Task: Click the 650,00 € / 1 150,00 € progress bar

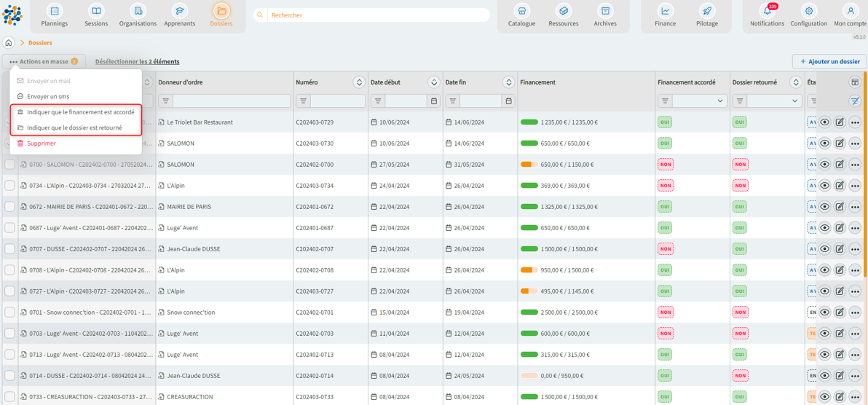Action: [x=529, y=165]
